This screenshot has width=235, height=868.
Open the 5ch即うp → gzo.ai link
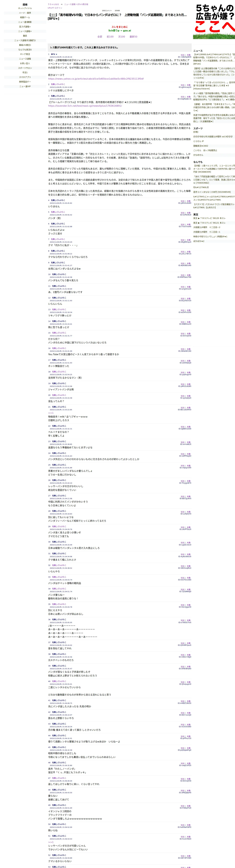tap(119, 31)
